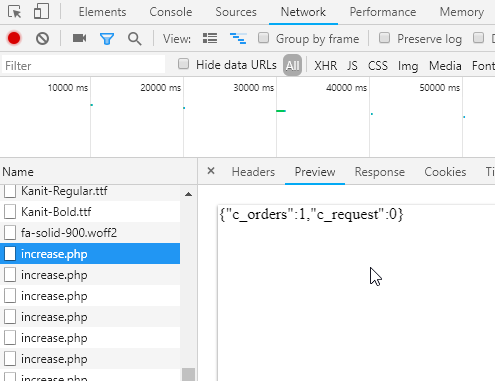This screenshot has height=381, width=495.
Task: Open the Memory tab
Action: (x=462, y=12)
